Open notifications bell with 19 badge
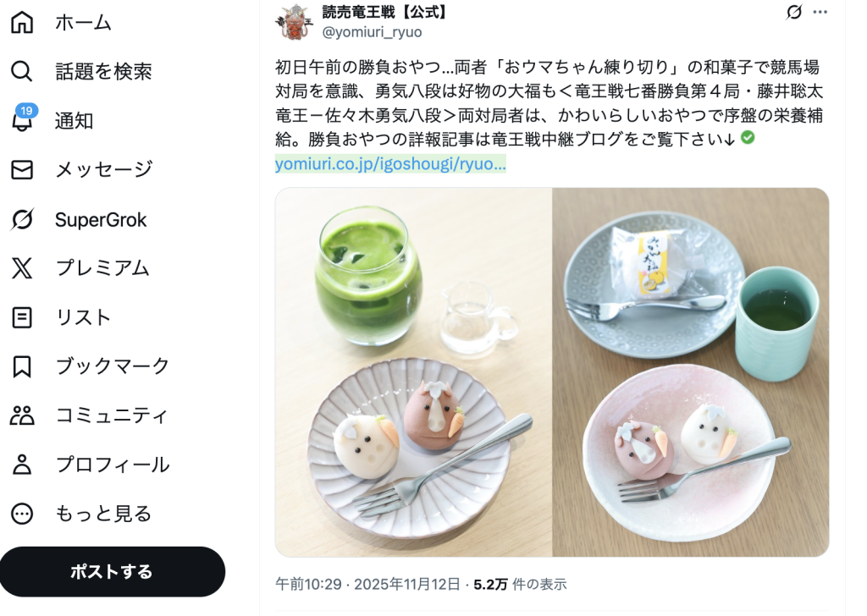Screen dimensions: 867x616 point(22,119)
